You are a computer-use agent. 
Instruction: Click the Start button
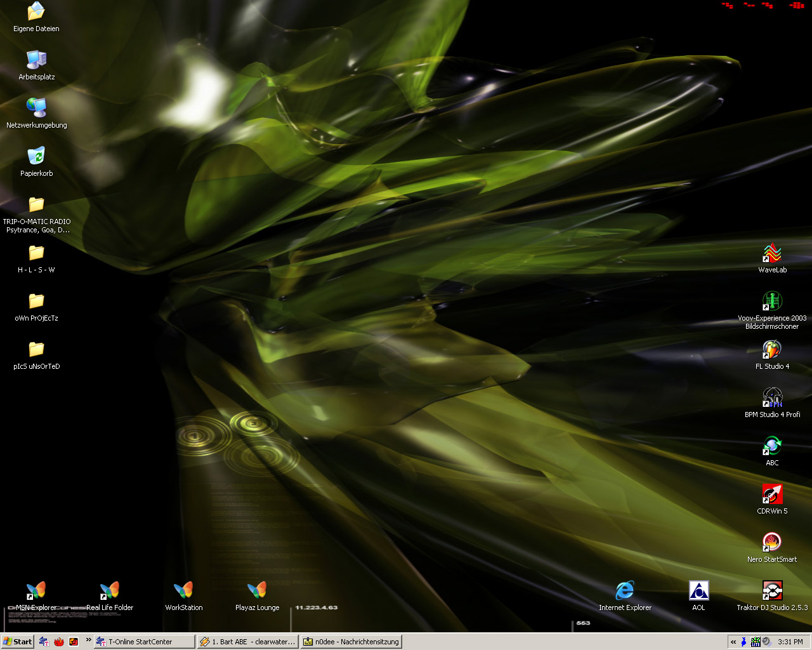[17, 642]
